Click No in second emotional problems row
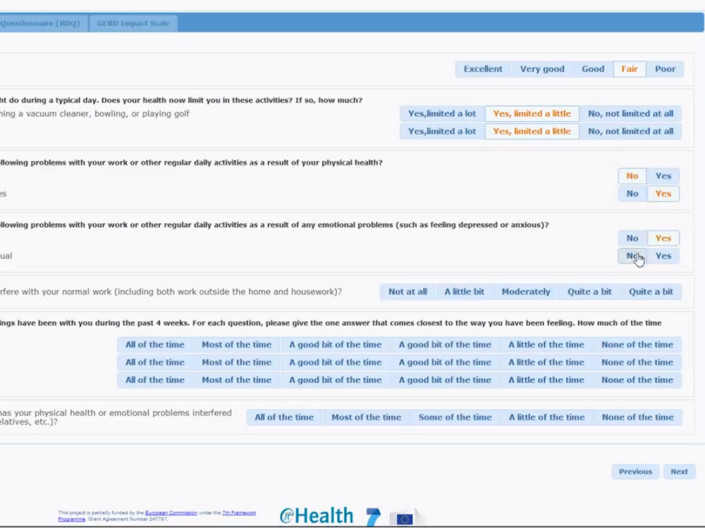Image resolution: width=705 pixels, height=528 pixels. (x=632, y=256)
